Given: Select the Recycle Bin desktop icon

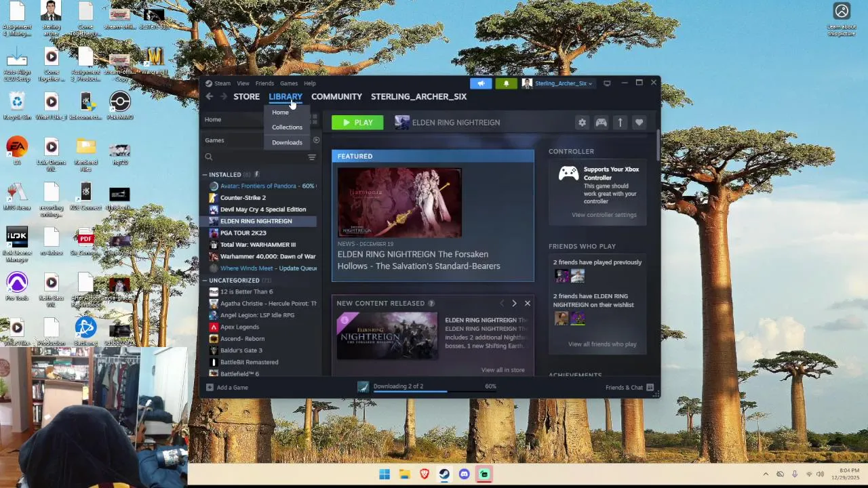Looking at the screenshot, I should tap(17, 106).
